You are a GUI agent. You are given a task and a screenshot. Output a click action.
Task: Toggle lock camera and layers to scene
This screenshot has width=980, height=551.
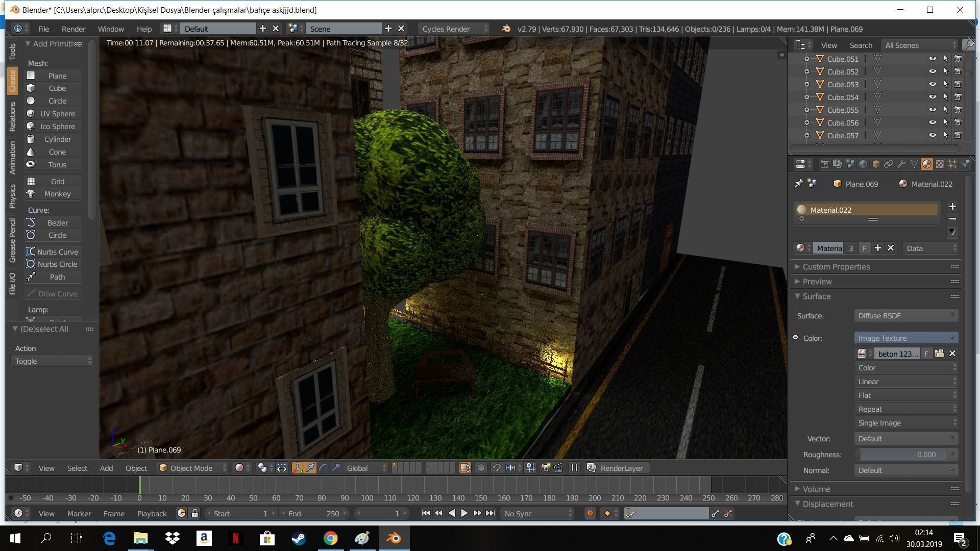pos(465,468)
